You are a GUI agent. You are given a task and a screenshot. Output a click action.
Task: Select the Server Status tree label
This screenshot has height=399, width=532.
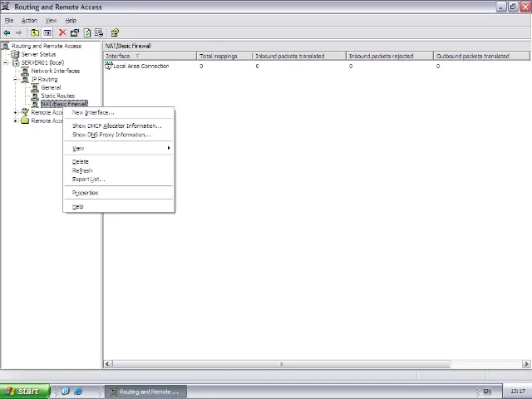point(39,54)
